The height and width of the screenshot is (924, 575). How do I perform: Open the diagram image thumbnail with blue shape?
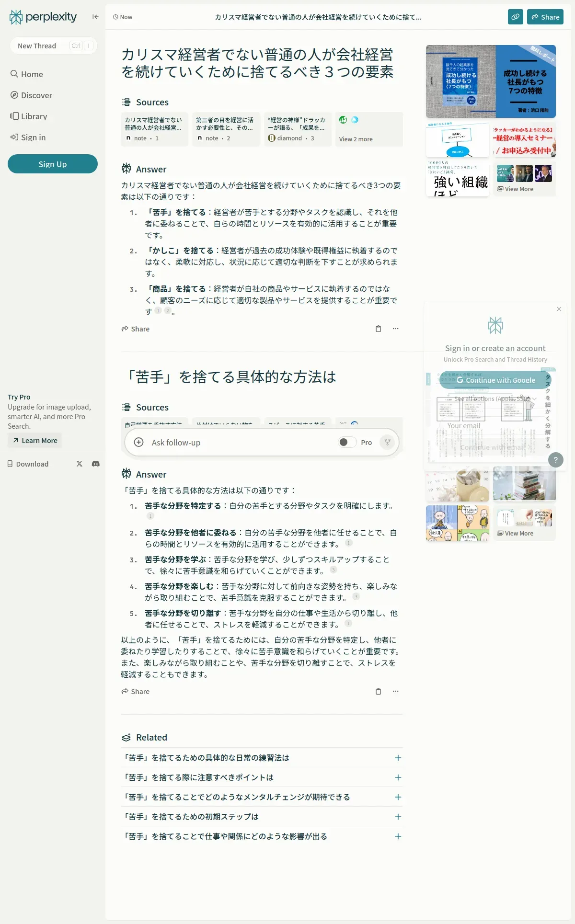458,140
